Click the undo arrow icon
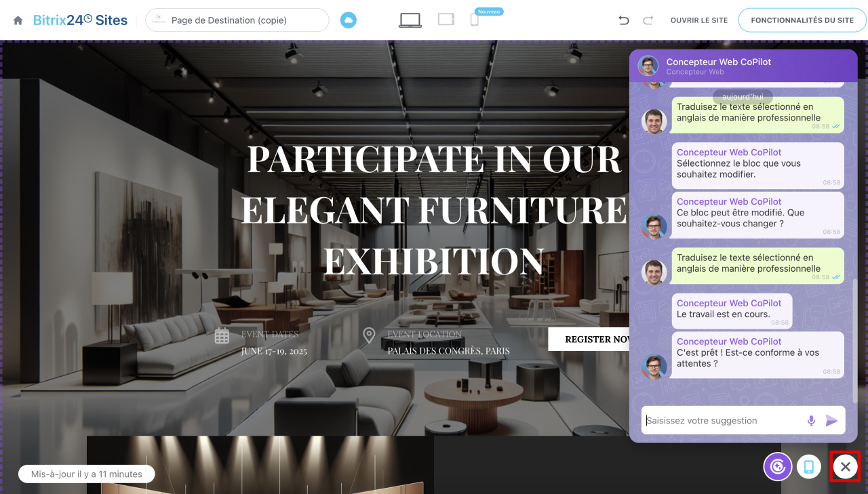 [624, 20]
